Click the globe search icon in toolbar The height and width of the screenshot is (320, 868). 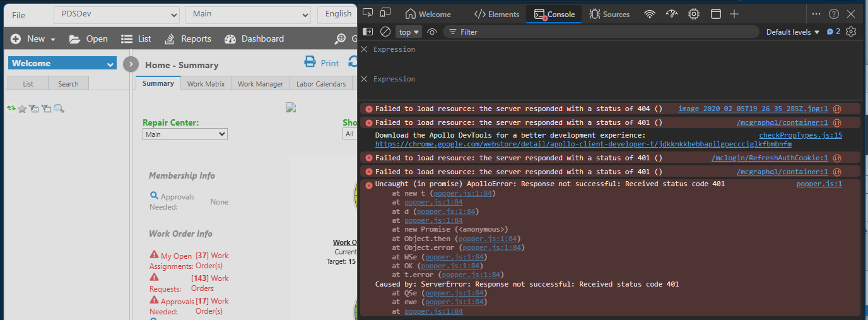[339, 39]
